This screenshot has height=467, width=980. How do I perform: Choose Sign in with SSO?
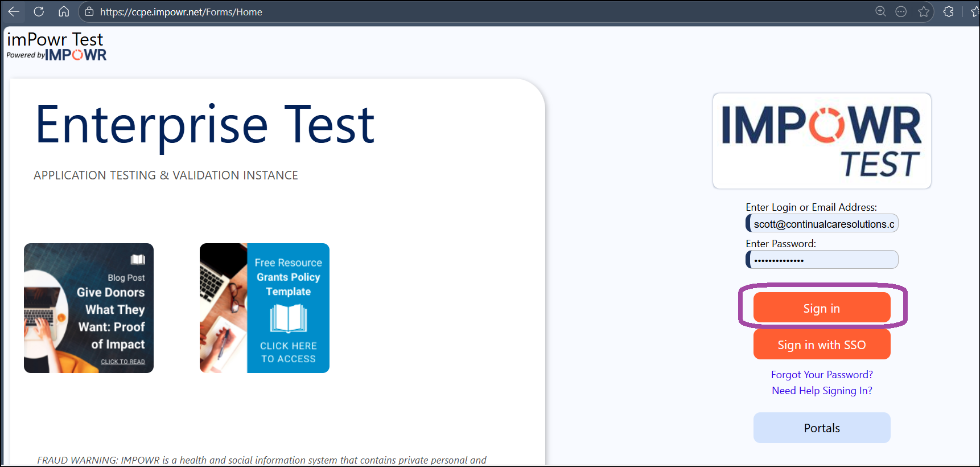pos(822,345)
